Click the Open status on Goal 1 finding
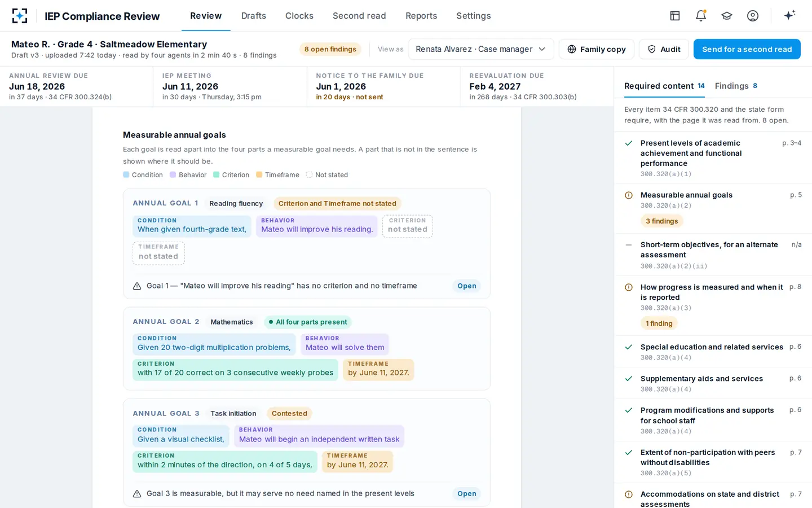Viewport: 812px width, 508px height. [x=466, y=286]
